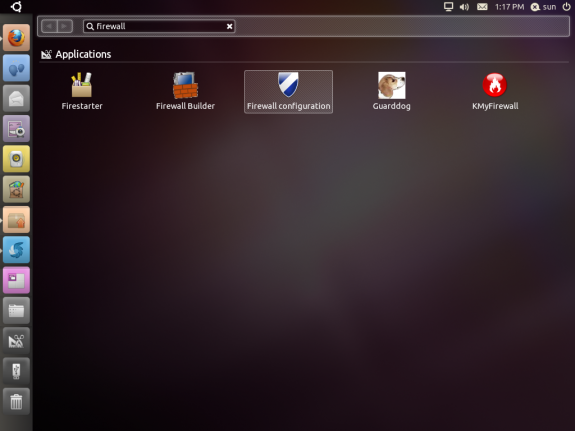
Task: Open the USB drive launcher icon
Action: pos(16,371)
